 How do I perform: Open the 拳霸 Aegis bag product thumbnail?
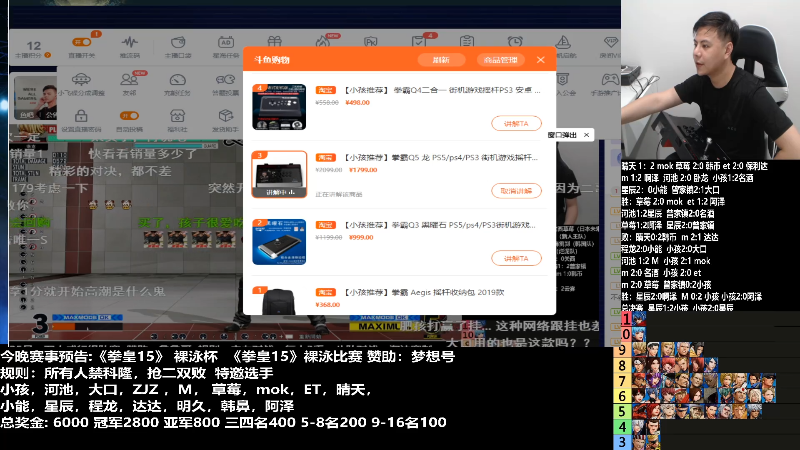click(x=279, y=301)
